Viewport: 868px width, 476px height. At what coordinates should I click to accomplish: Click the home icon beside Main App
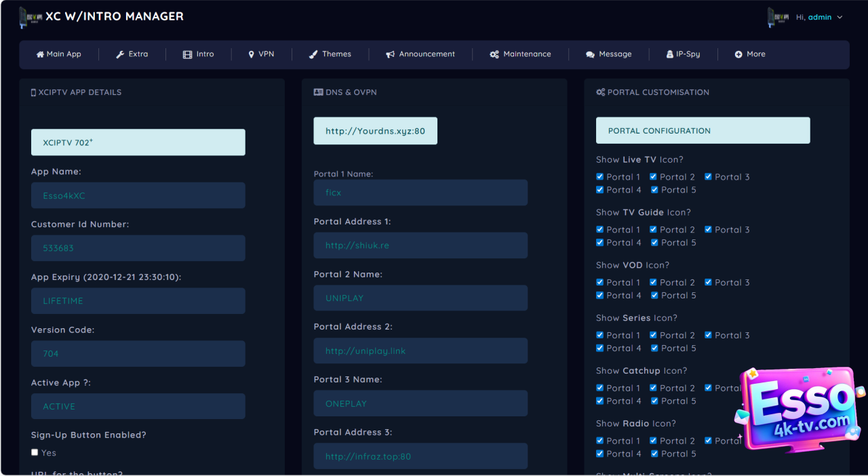40,54
